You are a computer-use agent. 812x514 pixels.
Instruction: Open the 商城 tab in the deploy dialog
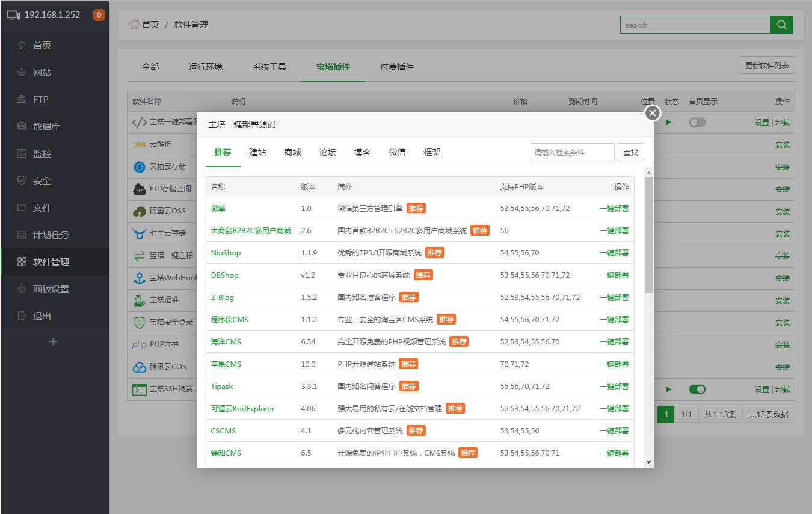tap(292, 152)
